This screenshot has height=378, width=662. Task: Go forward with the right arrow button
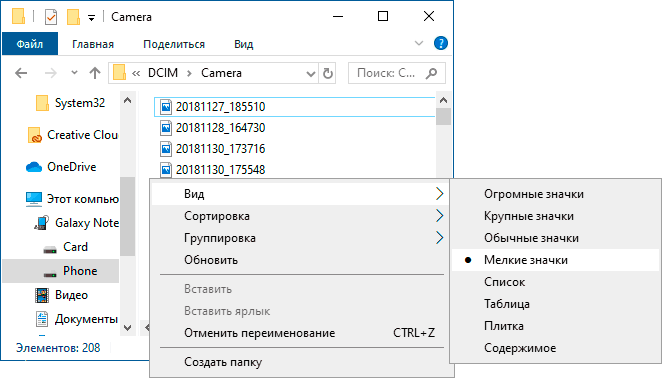[51, 73]
